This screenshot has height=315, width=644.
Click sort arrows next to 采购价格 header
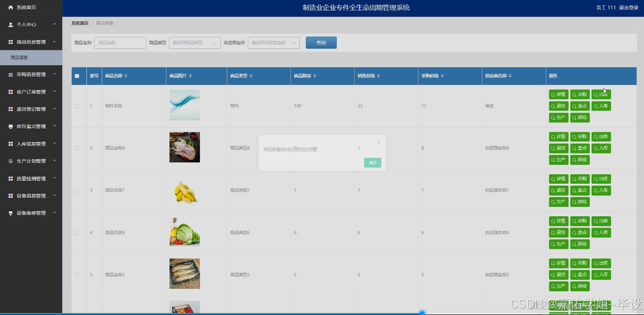click(x=442, y=76)
